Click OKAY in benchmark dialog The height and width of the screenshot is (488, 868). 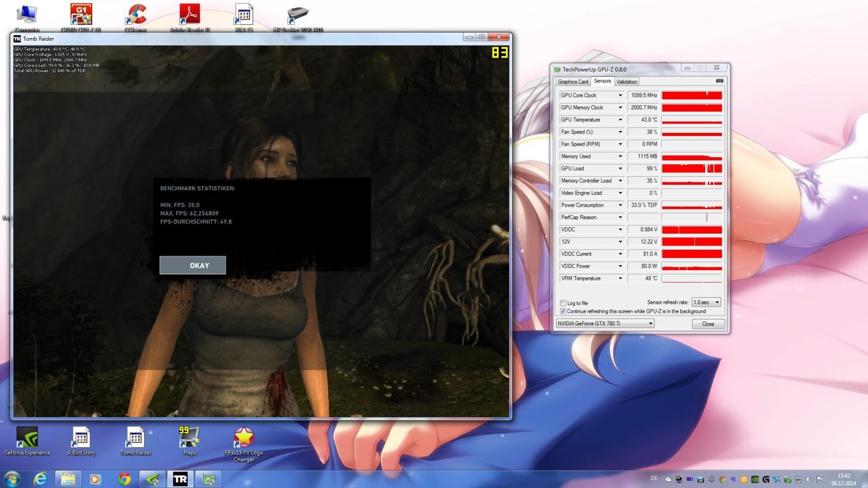(193, 265)
